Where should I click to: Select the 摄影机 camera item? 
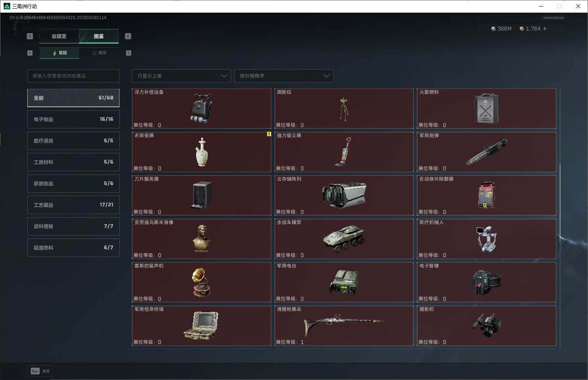click(x=486, y=326)
